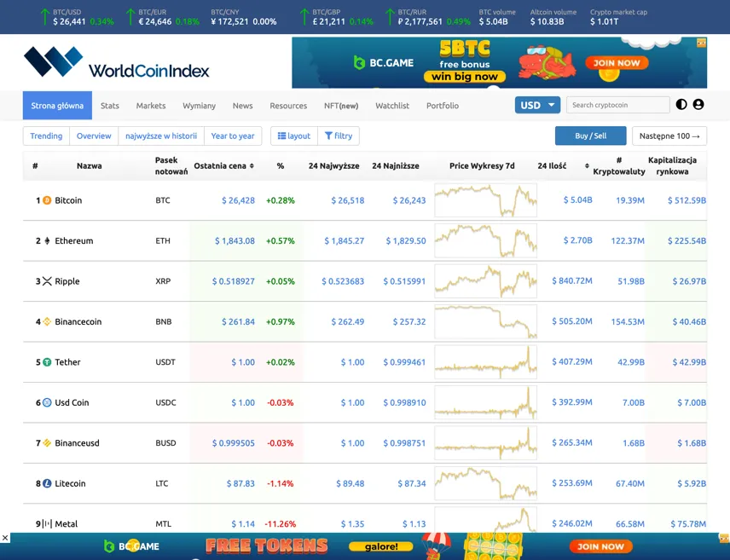Open the NFT(new) menu item

click(341, 106)
